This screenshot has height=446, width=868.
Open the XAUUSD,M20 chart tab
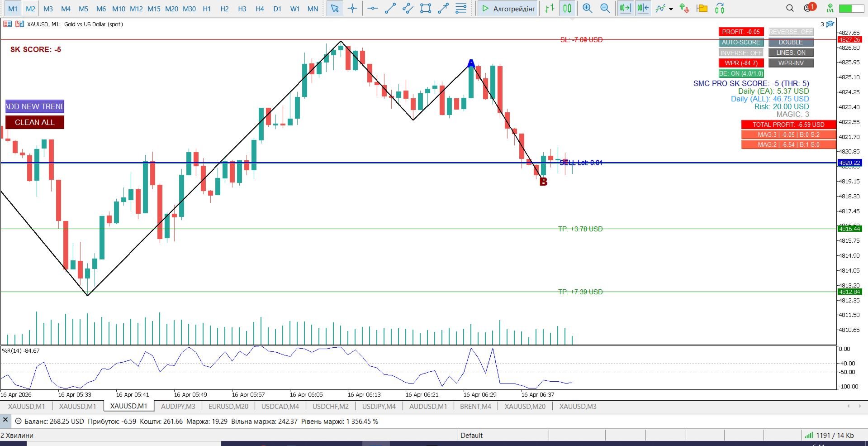tap(525, 406)
